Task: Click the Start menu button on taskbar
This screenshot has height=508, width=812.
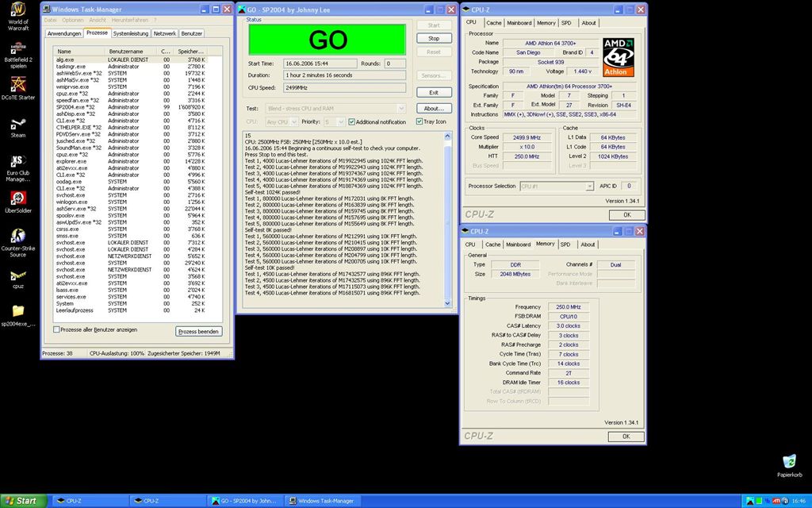Action: [x=24, y=501]
